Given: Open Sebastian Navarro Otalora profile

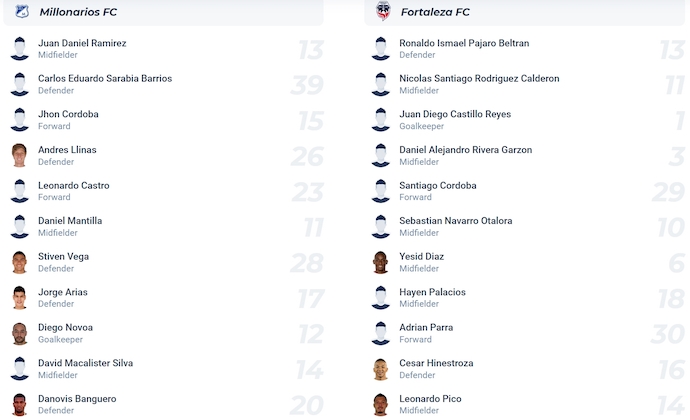Looking at the screenshot, I should click(x=455, y=221).
